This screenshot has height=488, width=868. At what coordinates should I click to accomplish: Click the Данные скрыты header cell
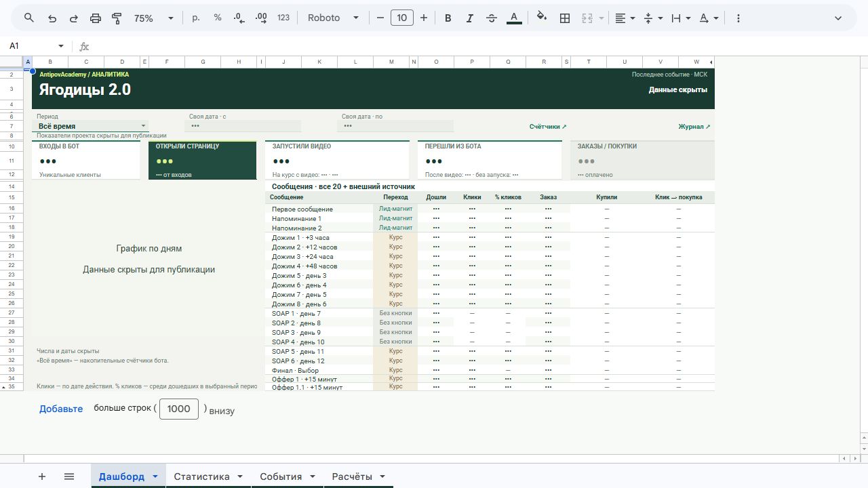coord(677,89)
